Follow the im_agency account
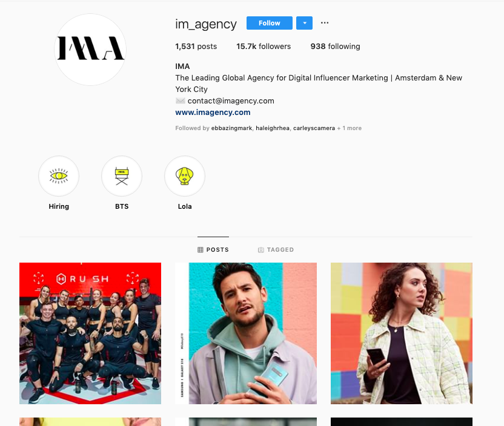Viewport: 504px width, 426px height. [x=270, y=23]
